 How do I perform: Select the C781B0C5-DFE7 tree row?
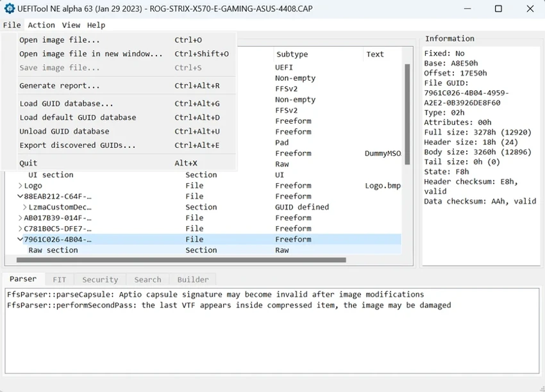coord(203,229)
